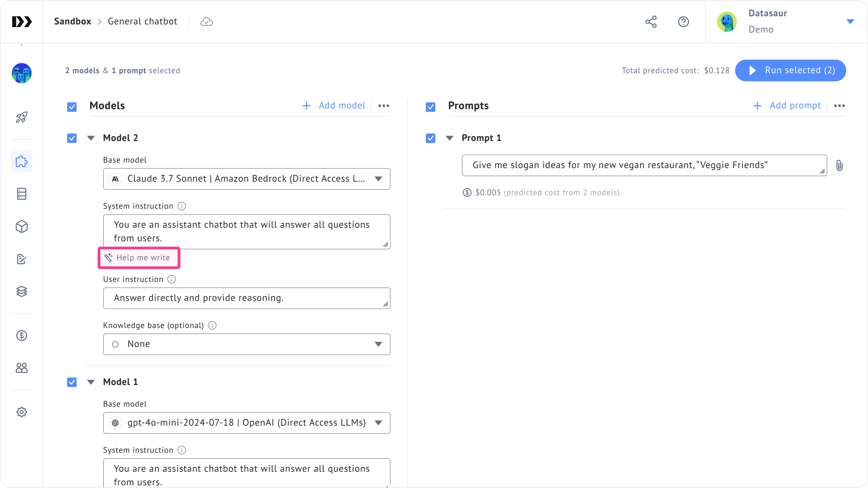
Task: Click the share icon in header
Action: coord(651,22)
